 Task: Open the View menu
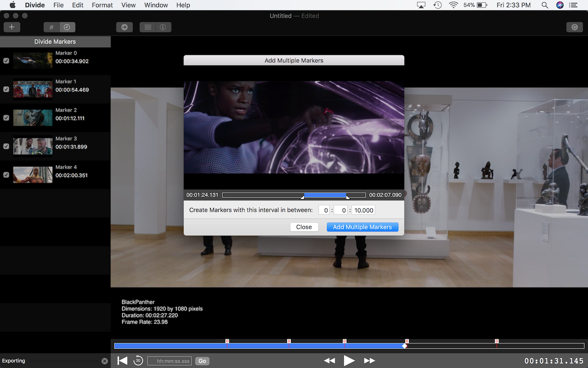click(x=128, y=5)
